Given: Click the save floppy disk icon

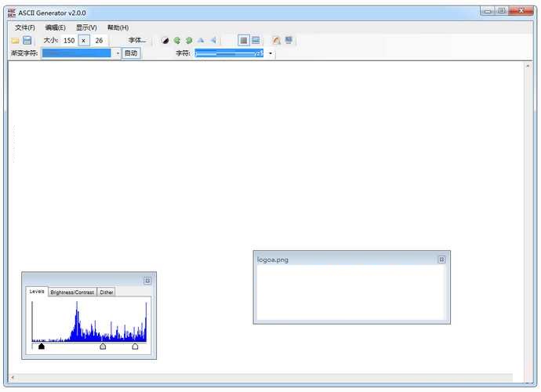Looking at the screenshot, I should [27, 40].
